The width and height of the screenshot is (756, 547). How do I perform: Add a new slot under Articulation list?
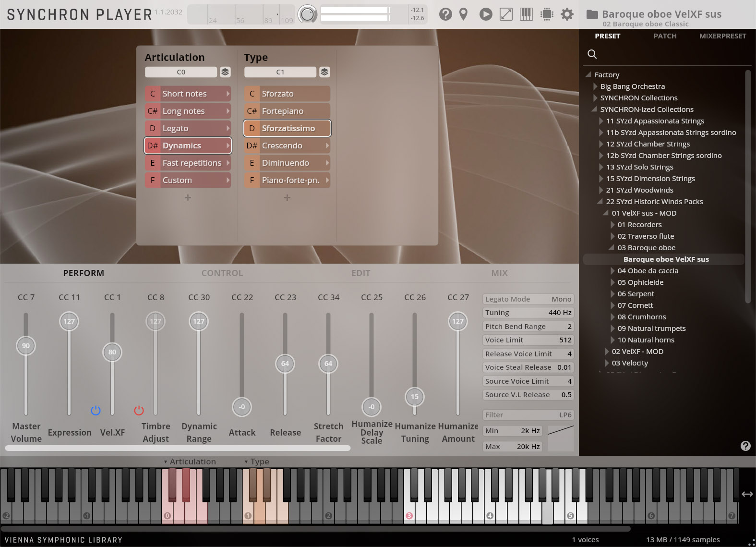188,197
